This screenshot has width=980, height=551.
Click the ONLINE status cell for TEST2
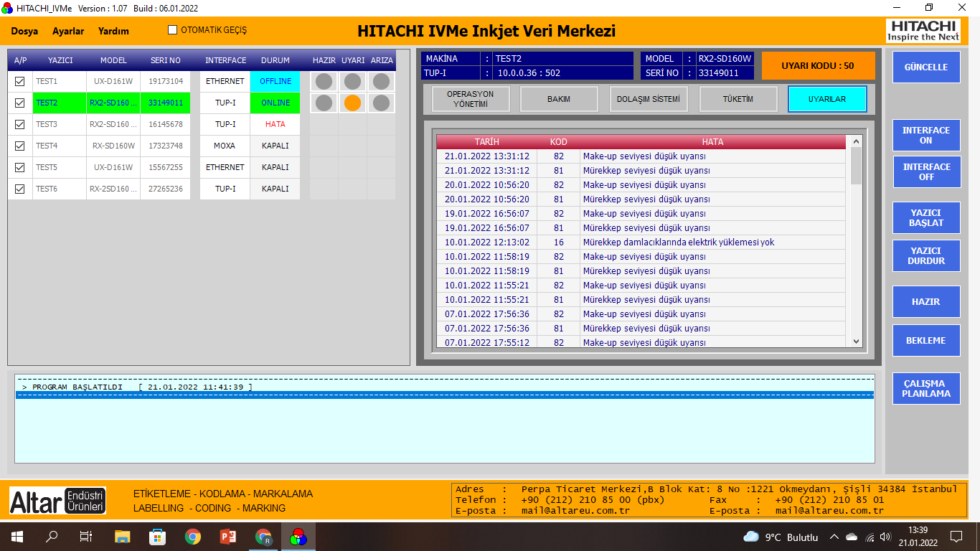pos(275,103)
